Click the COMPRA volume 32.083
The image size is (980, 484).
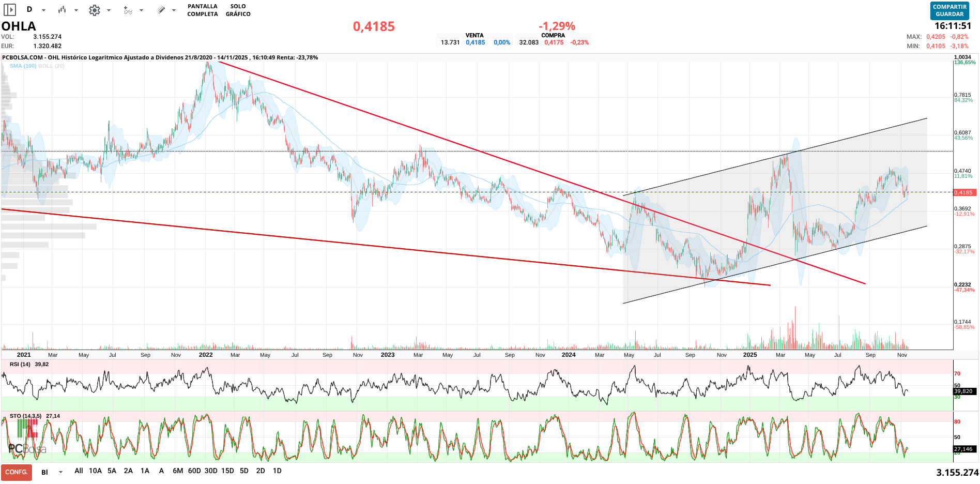(529, 42)
